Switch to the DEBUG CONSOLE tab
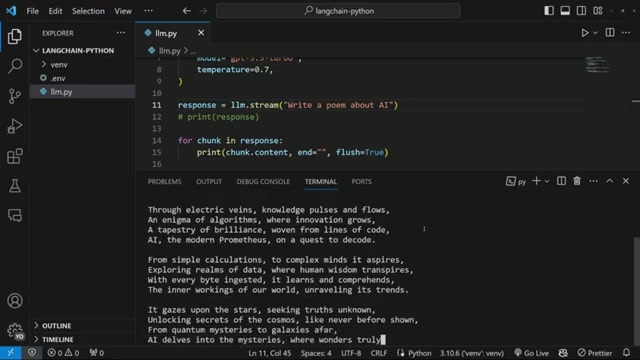 (263, 182)
